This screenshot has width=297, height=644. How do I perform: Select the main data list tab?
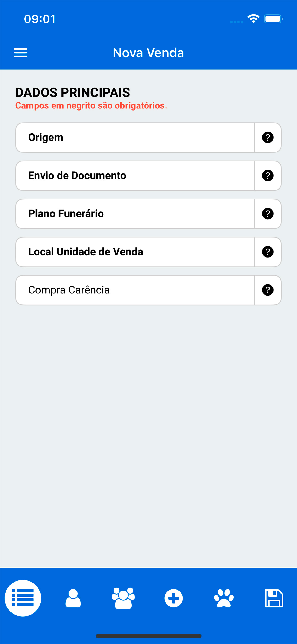pyautogui.click(x=23, y=598)
